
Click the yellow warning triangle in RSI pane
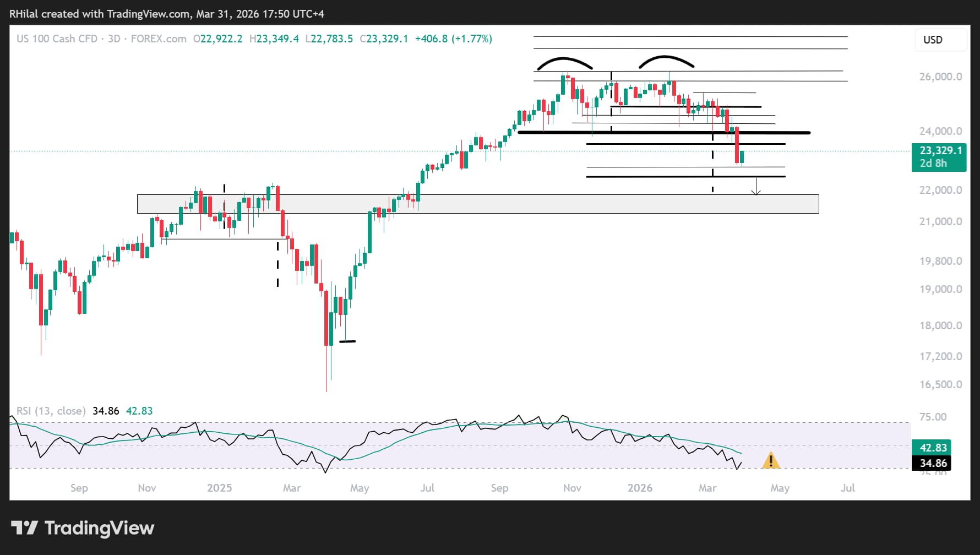tap(771, 460)
